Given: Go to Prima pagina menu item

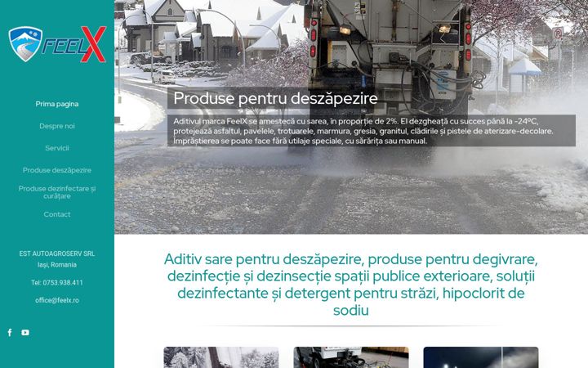Looking at the screenshot, I should (x=57, y=104).
